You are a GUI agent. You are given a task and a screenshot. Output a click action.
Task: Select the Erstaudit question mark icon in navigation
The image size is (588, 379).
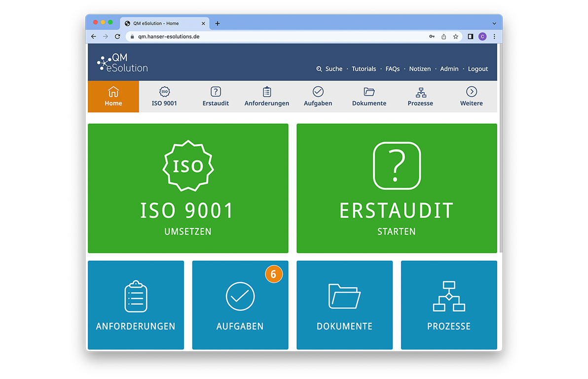tap(216, 92)
